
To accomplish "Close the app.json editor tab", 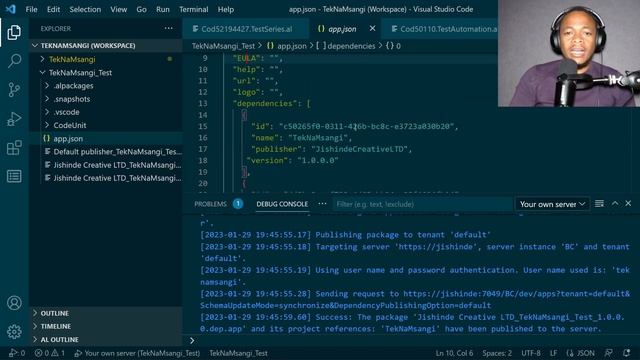I will point(372,29).
